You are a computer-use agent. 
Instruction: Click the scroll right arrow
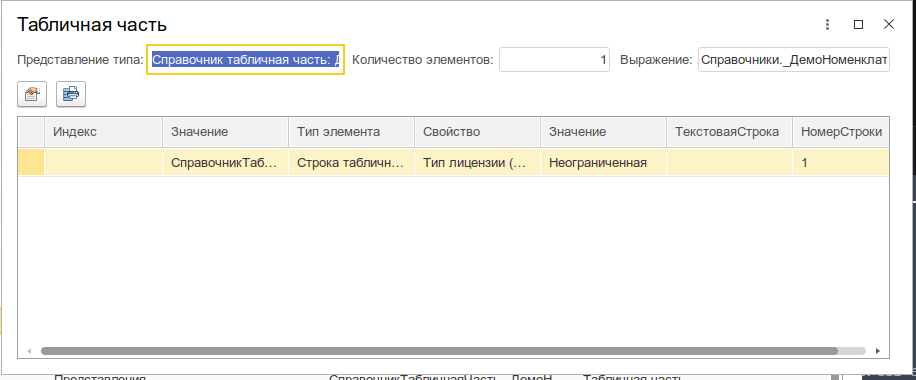click(877, 351)
